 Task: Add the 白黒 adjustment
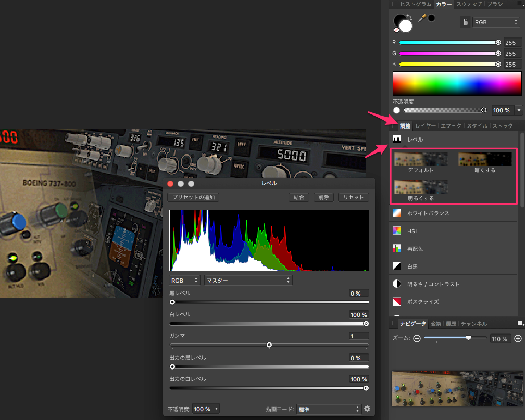coord(397,266)
